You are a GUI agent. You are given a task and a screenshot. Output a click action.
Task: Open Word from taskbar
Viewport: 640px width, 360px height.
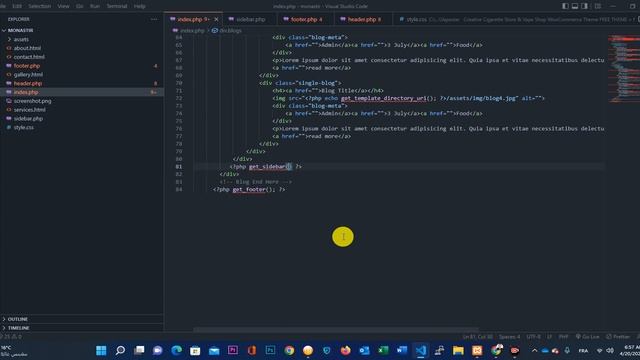coord(402,350)
